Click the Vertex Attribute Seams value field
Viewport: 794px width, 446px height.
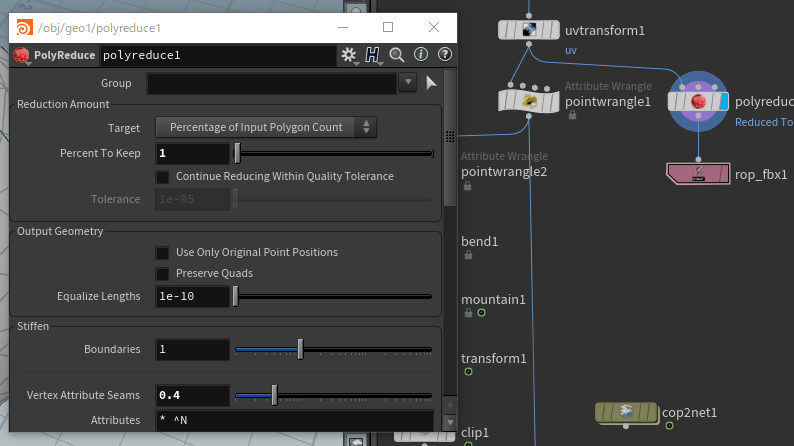tap(192, 395)
